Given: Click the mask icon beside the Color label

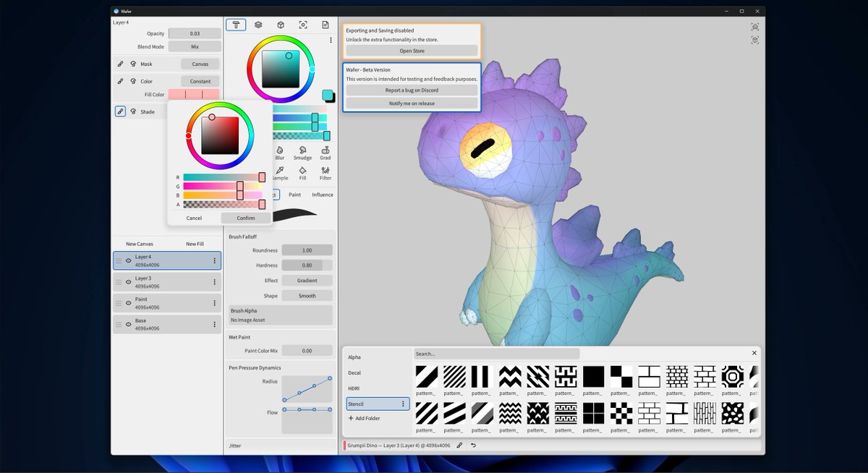Looking at the screenshot, I should click(x=133, y=81).
